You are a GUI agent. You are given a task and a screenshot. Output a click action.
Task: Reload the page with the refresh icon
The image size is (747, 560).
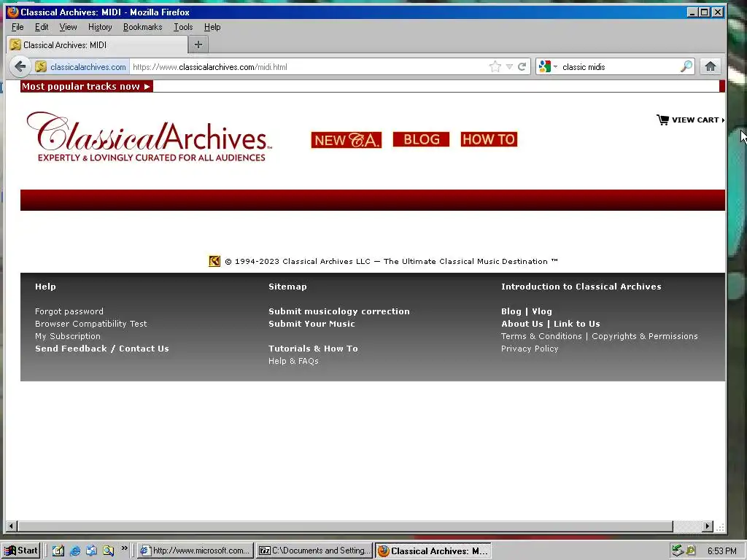[x=522, y=66]
